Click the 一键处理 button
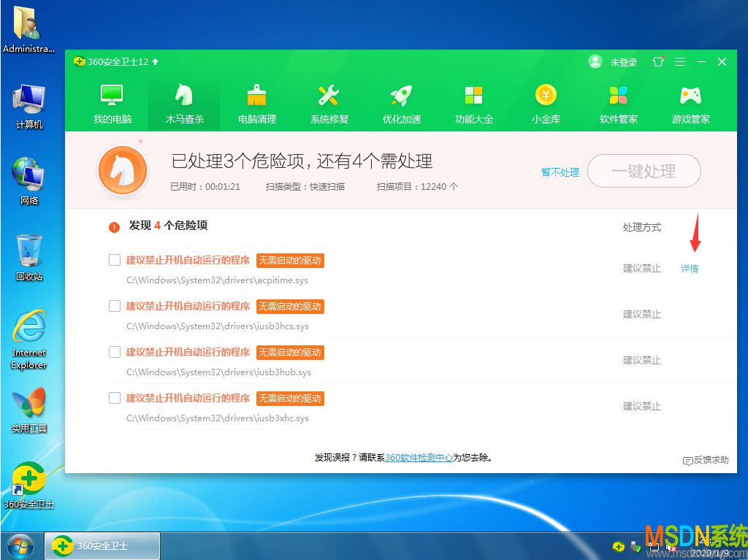This screenshot has height=560, width=748. pyautogui.click(x=644, y=171)
